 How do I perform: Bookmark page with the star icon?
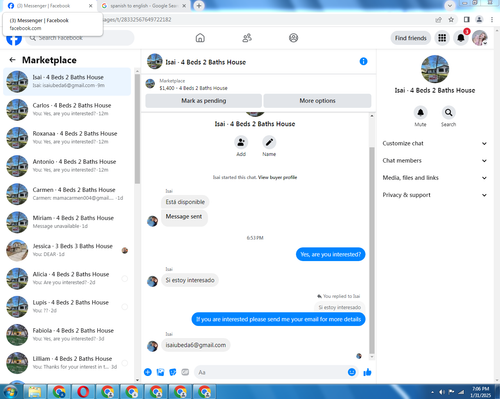click(x=451, y=20)
